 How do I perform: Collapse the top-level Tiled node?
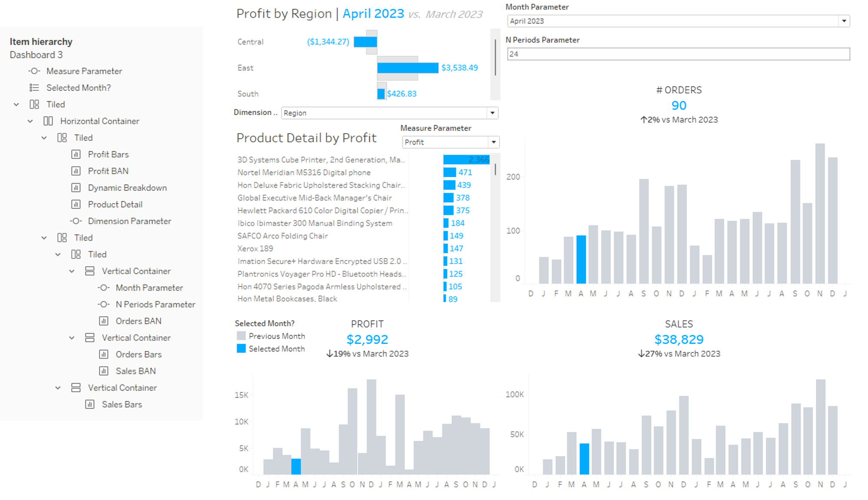coord(16,105)
